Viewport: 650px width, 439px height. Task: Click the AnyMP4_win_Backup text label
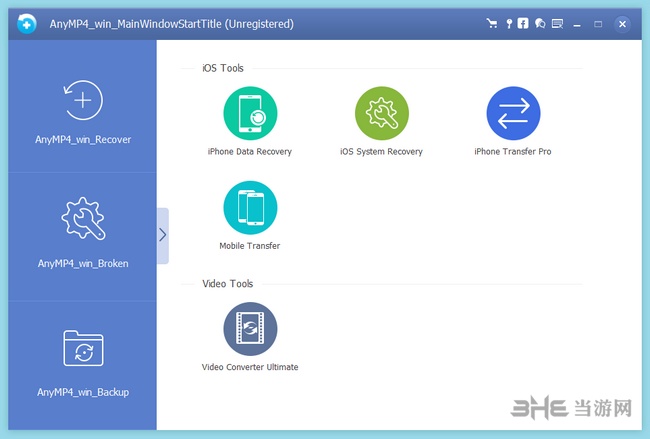[x=83, y=392]
